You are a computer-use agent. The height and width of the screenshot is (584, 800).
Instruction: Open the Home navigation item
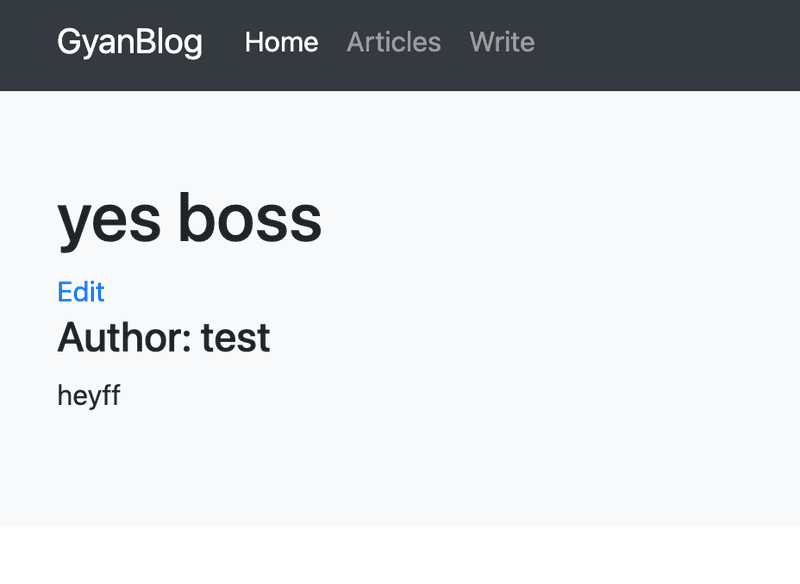(x=281, y=42)
